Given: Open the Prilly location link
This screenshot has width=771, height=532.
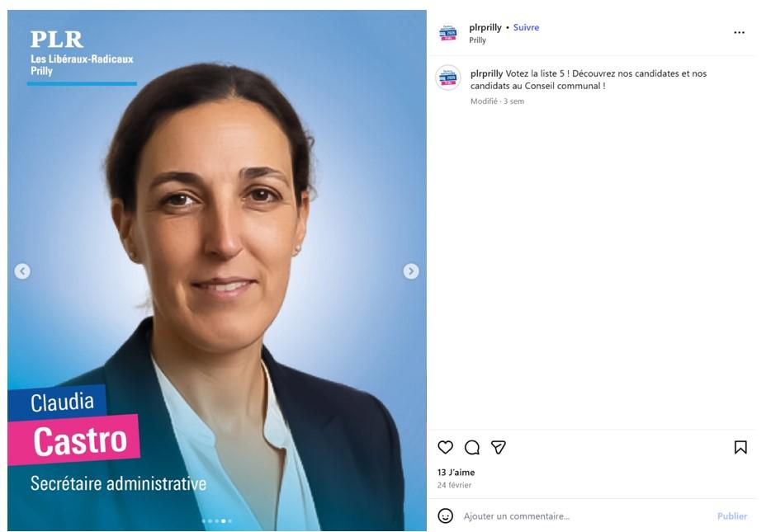Looking at the screenshot, I should (x=477, y=40).
